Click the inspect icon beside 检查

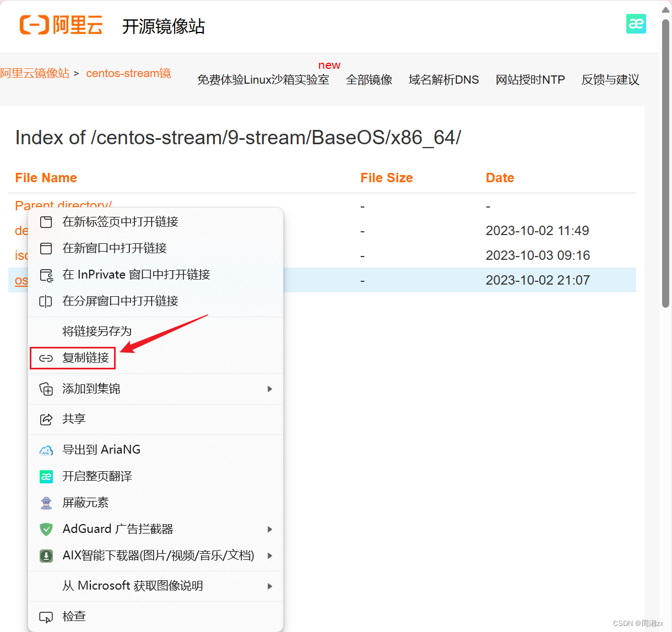coord(46,617)
